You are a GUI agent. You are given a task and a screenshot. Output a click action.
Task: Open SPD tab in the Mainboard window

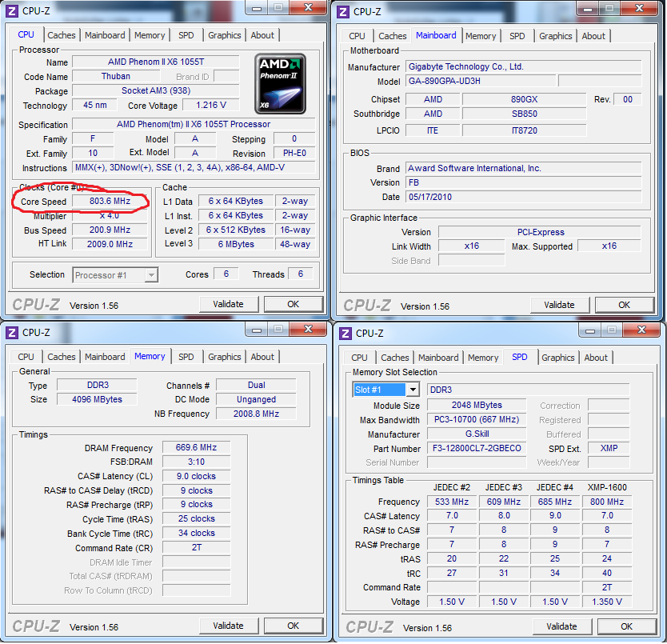pyautogui.click(x=517, y=36)
